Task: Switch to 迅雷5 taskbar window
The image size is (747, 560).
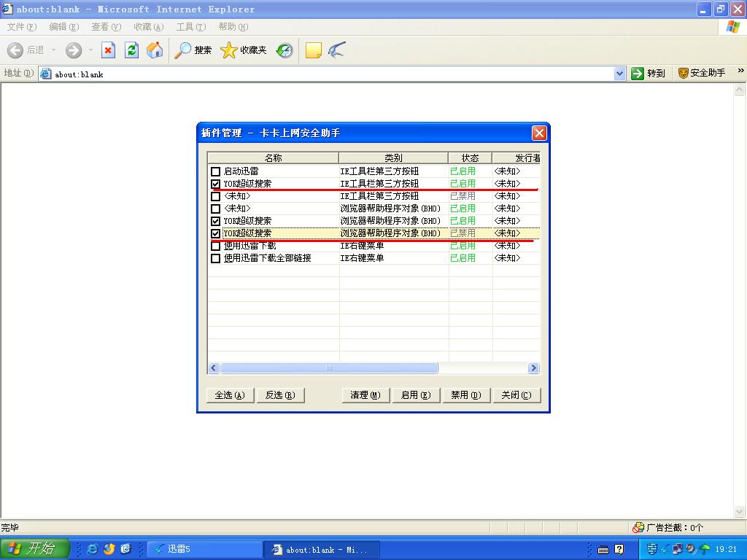Action: tap(205, 550)
